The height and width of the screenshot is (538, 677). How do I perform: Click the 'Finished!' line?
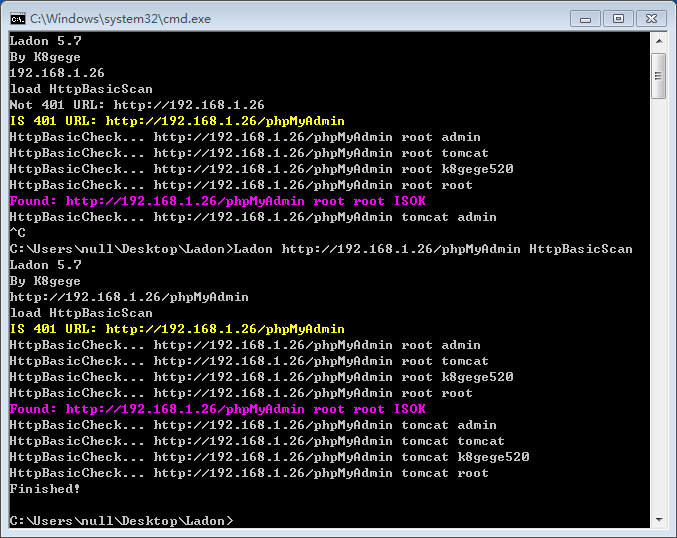click(45, 489)
